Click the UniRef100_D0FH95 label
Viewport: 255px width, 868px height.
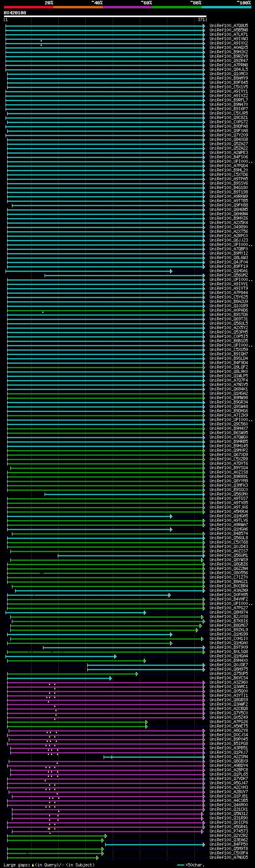(x=229, y=595)
